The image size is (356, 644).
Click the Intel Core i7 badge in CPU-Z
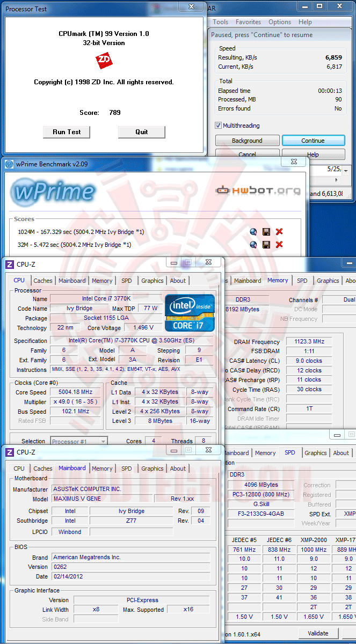pos(190,312)
